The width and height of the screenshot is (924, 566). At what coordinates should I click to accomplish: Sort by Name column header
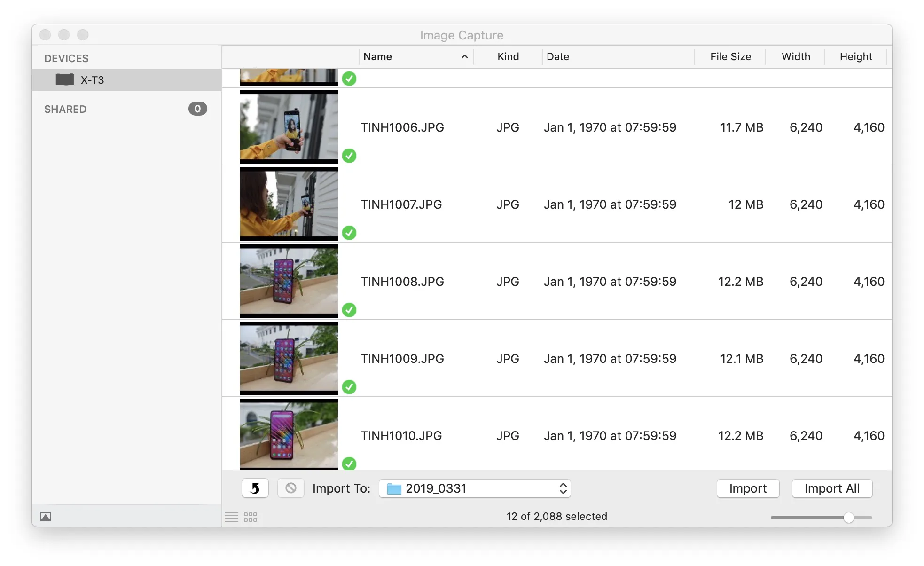click(416, 57)
